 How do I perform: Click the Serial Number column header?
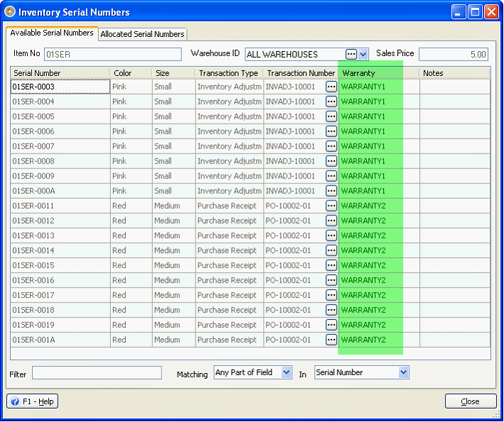point(60,73)
